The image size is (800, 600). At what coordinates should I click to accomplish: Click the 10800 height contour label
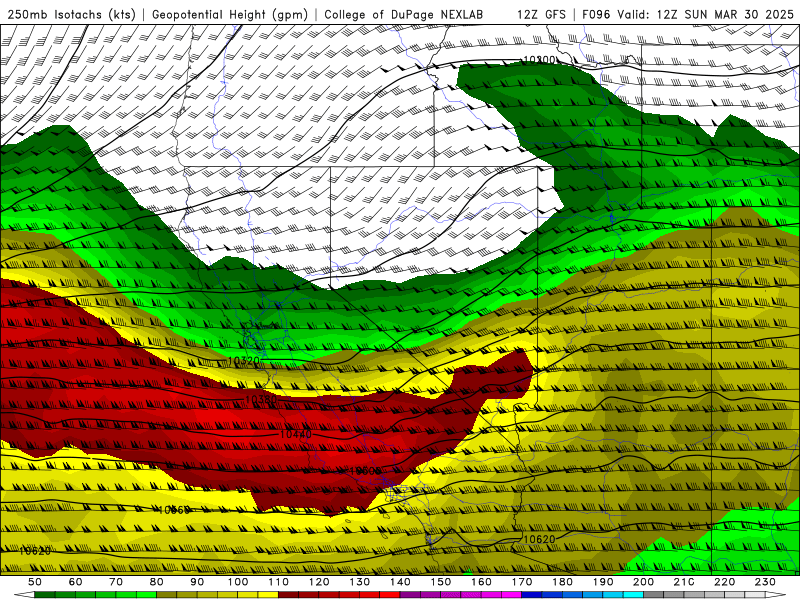coord(539,60)
